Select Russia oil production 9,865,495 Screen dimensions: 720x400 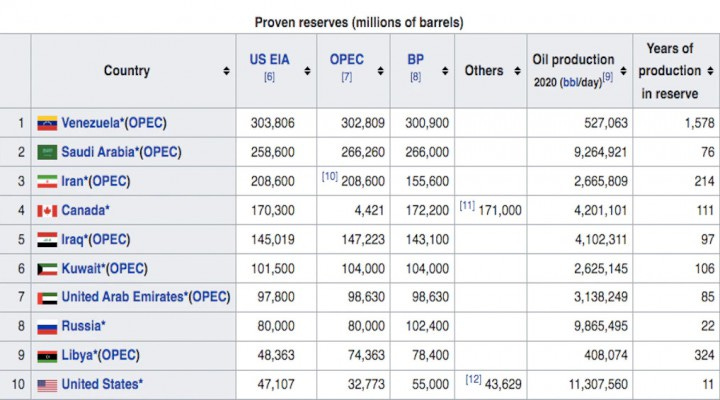(x=601, y=326)
